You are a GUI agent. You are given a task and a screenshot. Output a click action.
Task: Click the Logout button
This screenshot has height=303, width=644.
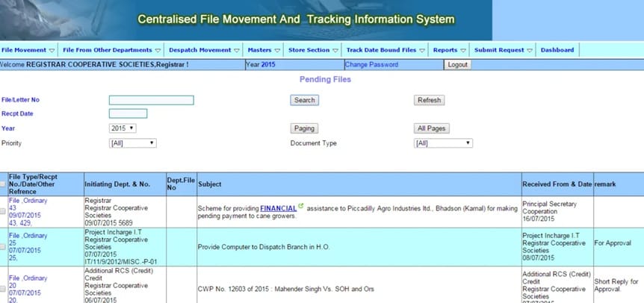[x=457, y=65]
